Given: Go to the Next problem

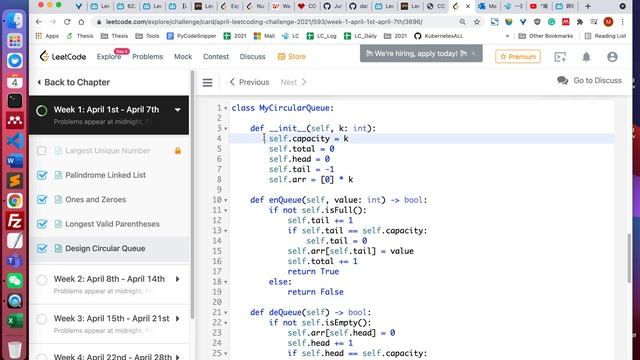Looking at the screenshot, I should pyautogui.click(x=293, y=82).
